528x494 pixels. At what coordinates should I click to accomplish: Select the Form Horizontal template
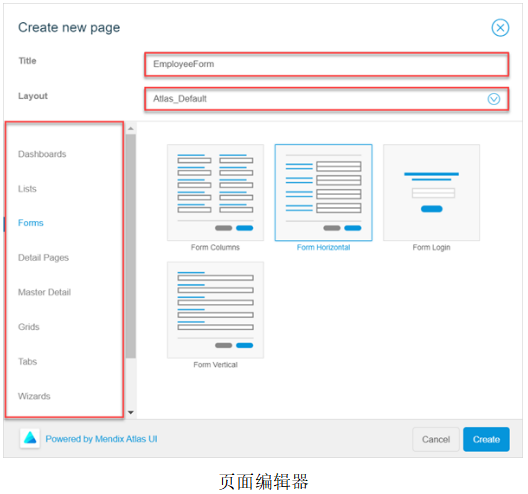click(x=323, y=193)
